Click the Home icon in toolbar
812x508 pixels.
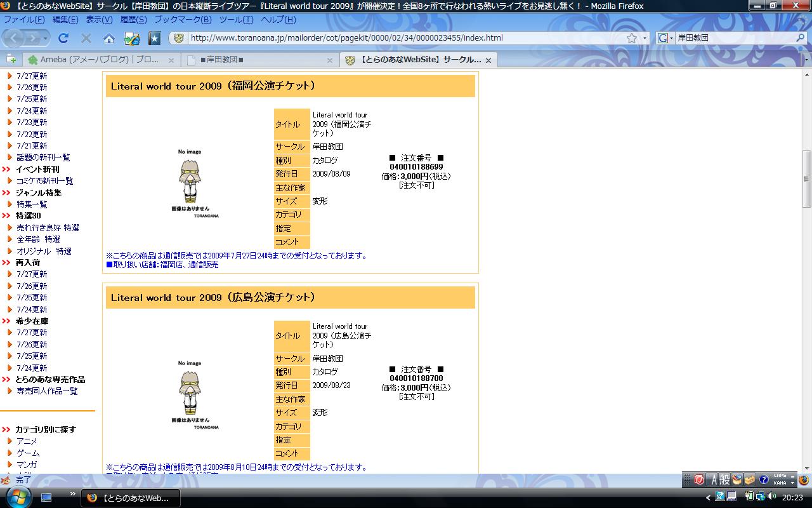109,38
